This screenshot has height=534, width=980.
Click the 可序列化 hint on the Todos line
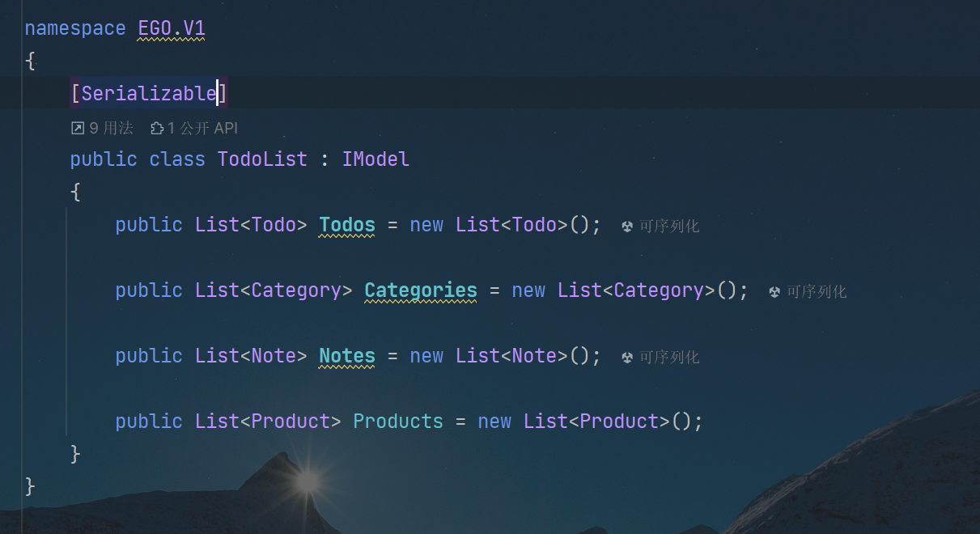[669, 227]
